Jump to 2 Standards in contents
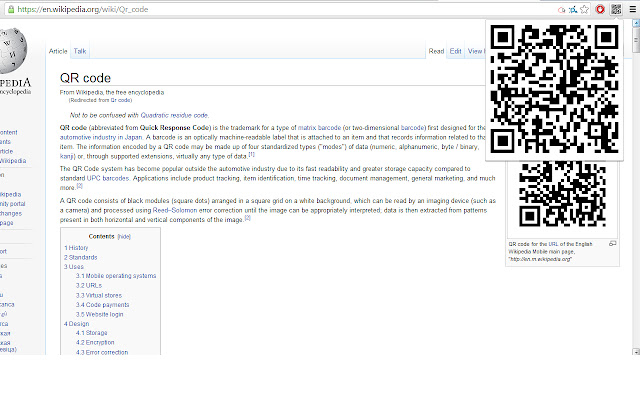 point(80,258)
